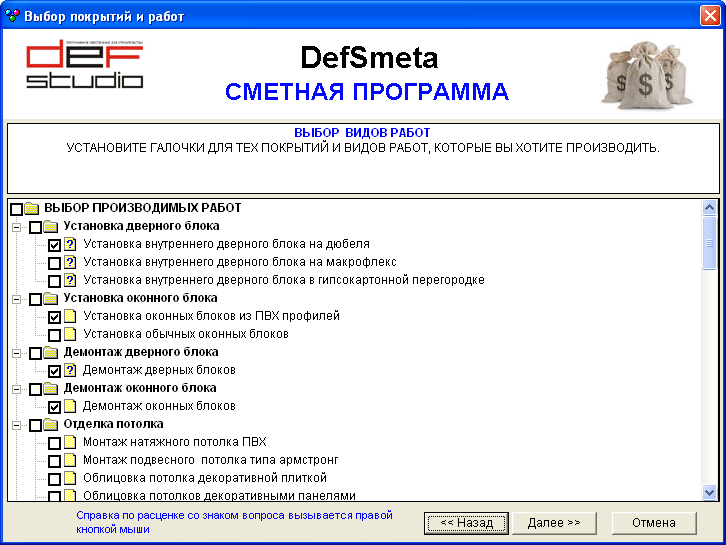Uncheck Демонтаж дверных блоков checkbox
The width and height of the screenshot is (726, 545).
tap(55, 371)
